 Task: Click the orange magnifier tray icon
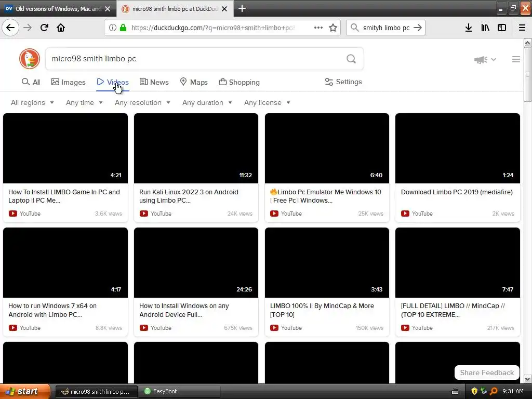tap(494, 391)
